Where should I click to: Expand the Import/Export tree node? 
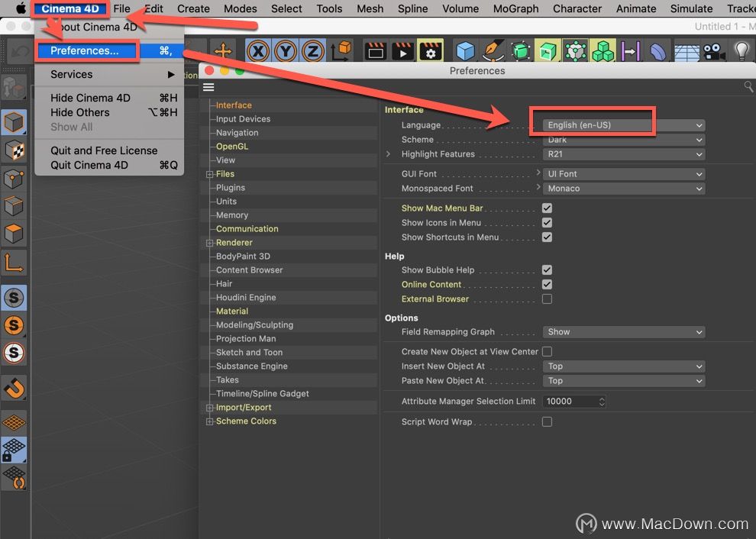coord(210,408)
